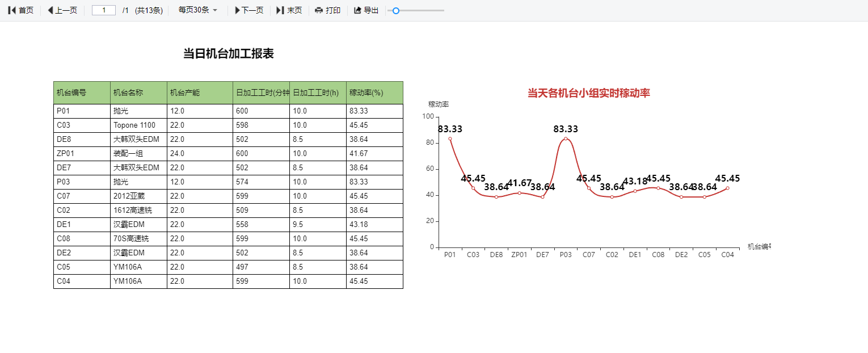Click the y-axis title 稼动率

click(439, 104)
